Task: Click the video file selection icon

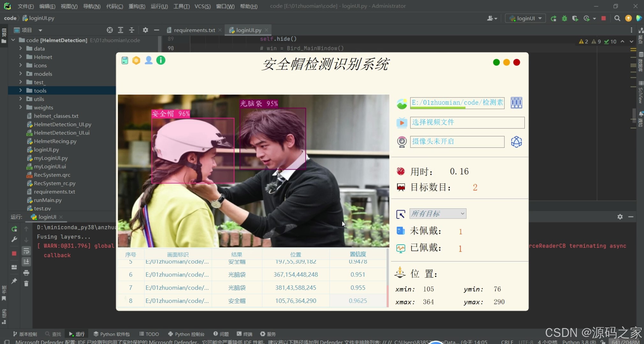Action: click(402, 123)
